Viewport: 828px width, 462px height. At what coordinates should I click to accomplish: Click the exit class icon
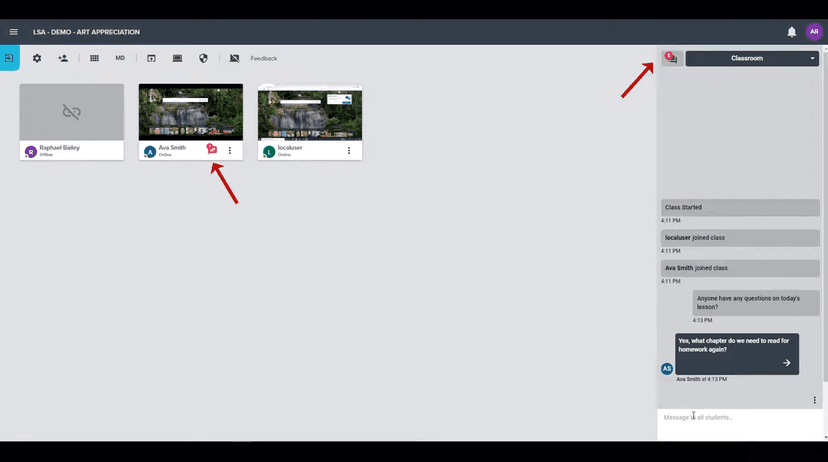pyautogui.click(x=9, y=58)
